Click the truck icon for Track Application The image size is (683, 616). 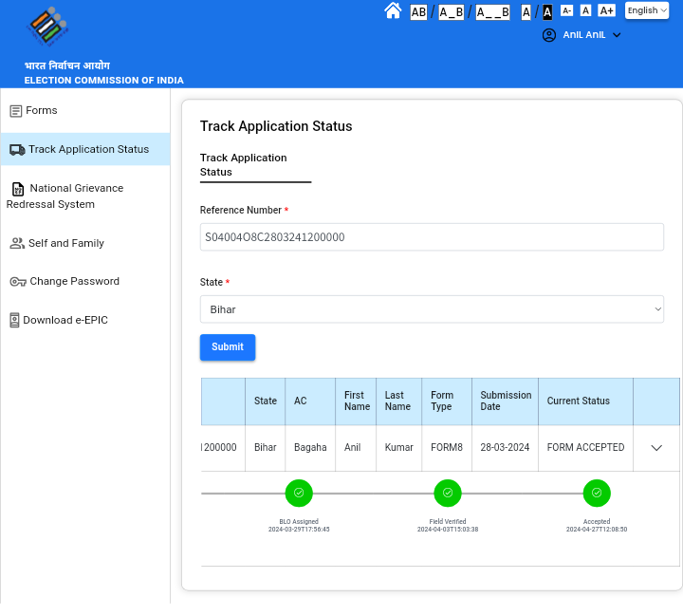(17, 150)
